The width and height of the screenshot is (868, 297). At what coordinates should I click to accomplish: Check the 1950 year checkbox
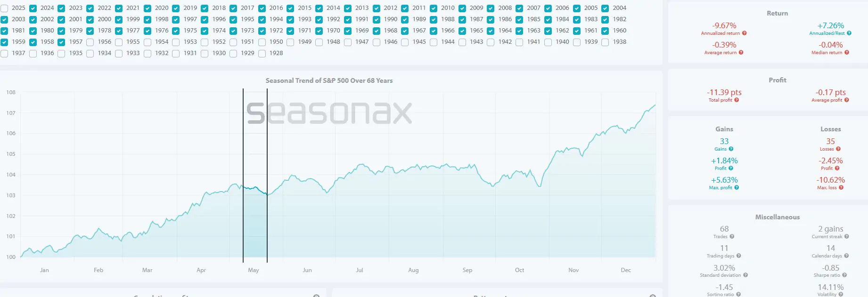tap(262, 42)
